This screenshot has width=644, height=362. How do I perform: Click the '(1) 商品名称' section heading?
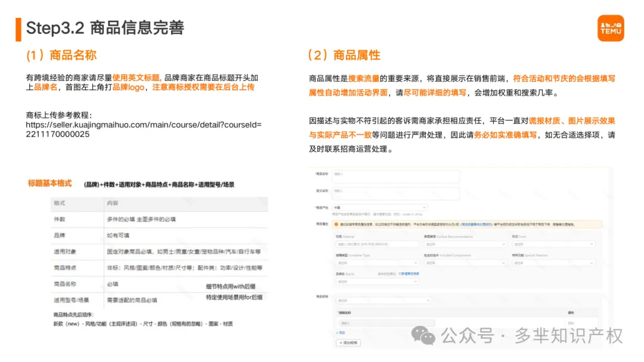(61, 55)
